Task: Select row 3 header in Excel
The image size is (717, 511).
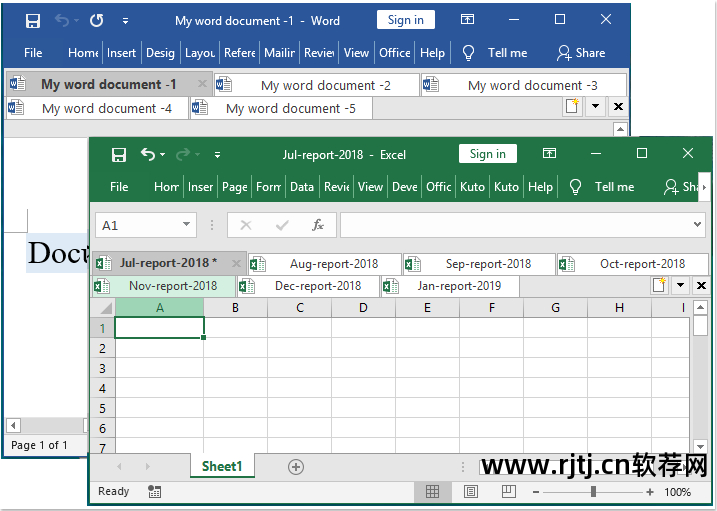Action: 102,368
